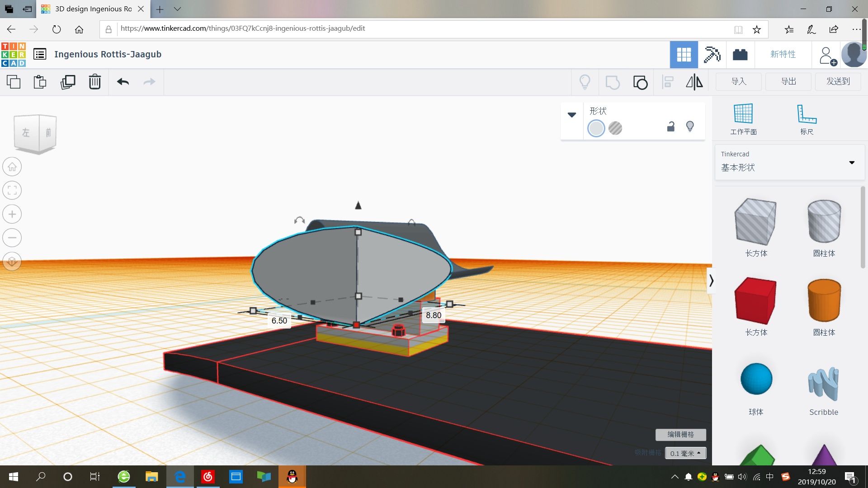Select the Solid shape option
This screenshot has width=868, height=488.
click(596, 128)
